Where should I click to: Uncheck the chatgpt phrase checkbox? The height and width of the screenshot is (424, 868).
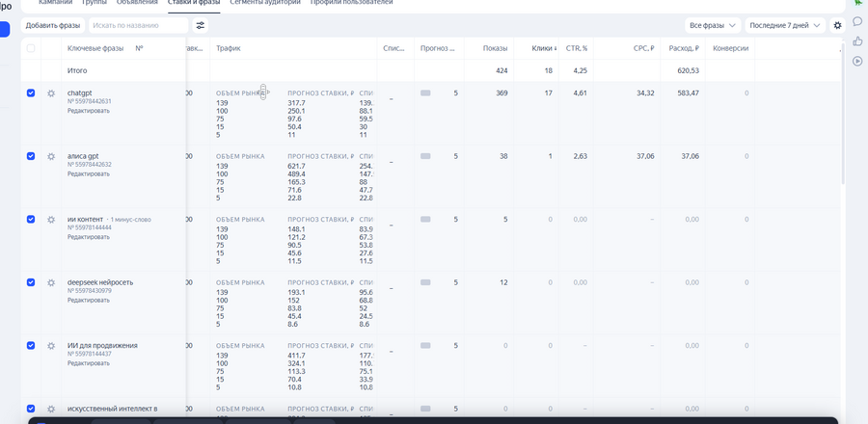click(x=31, y=93)
